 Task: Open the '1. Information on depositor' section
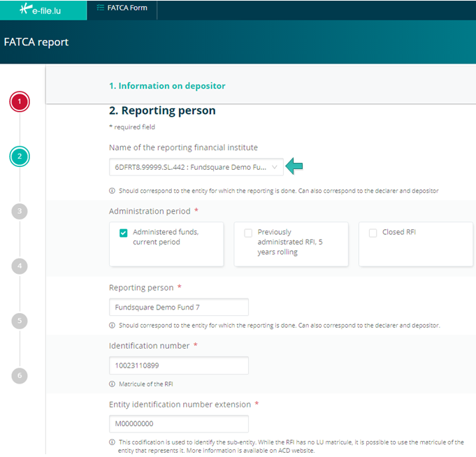point(167,86)
